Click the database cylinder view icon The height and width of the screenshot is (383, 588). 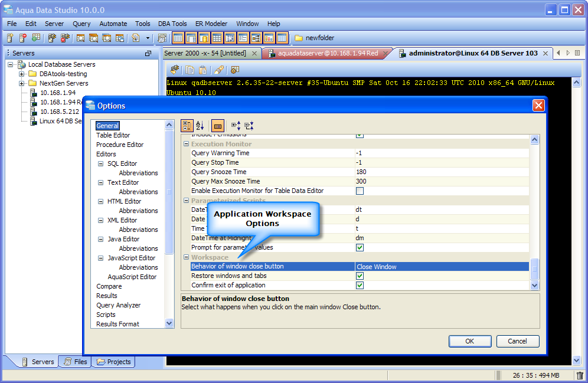(x=204, y=38)
